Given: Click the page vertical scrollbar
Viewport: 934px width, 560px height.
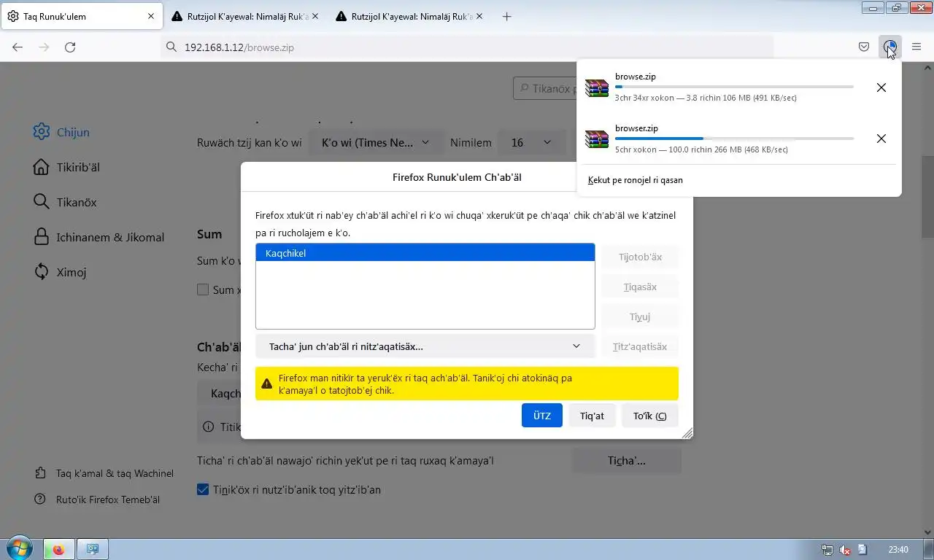Looking at the screenshot, I should point(927,197).
